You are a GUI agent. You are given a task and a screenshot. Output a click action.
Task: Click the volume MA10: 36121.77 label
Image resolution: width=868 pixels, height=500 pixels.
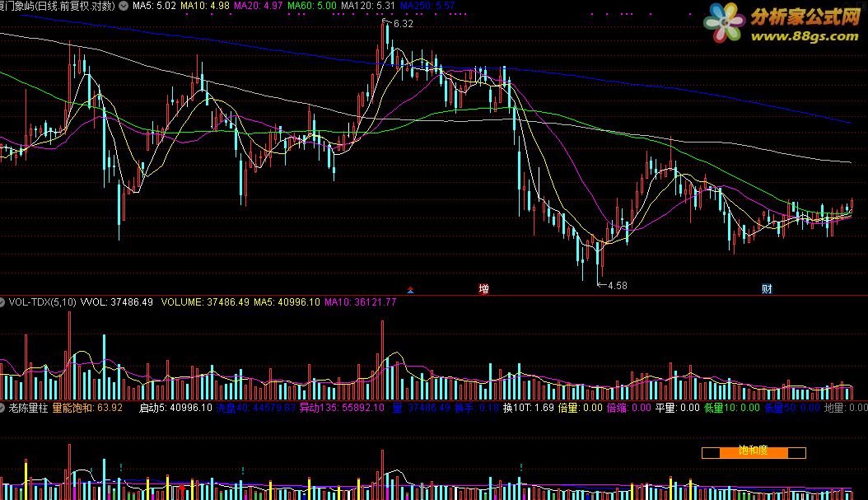(361, 302)
